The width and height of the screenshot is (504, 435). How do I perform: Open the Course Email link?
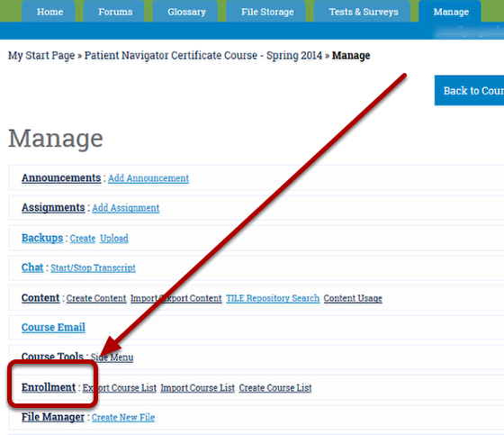coord(53,327)
